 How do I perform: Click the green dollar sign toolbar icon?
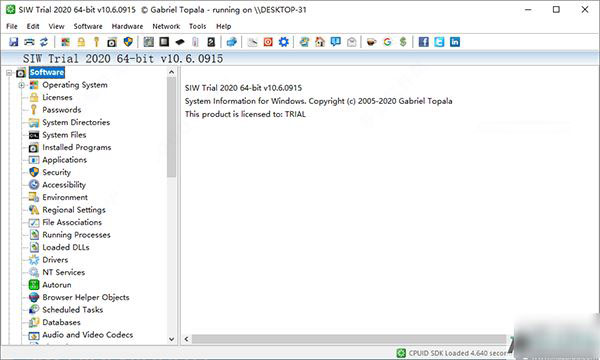[x=403, y=42]
